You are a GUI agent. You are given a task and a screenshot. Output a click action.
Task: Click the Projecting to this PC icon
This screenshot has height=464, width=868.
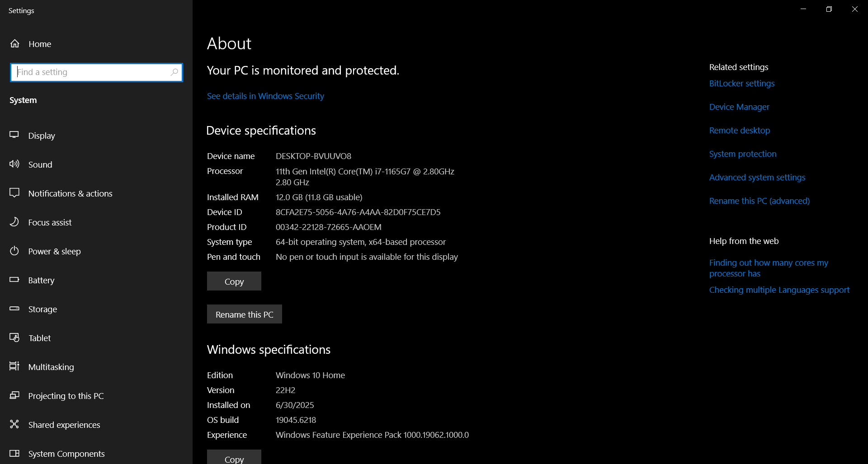[14, 395]
